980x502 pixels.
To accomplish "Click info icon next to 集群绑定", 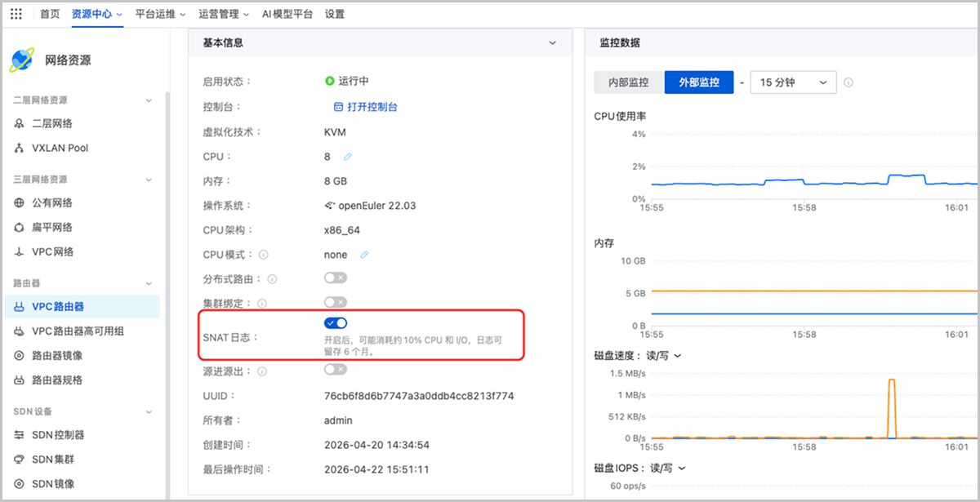I will click(x=261, y=304).
